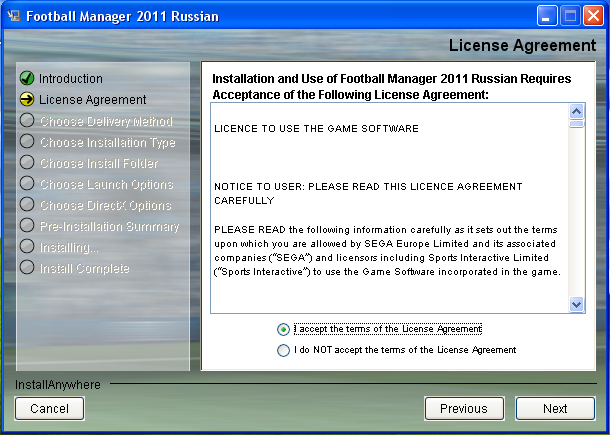Select 'I accept the terms' radio button
Image resolution: width=610 pixels, height=435 pixels.
point(283,330)
